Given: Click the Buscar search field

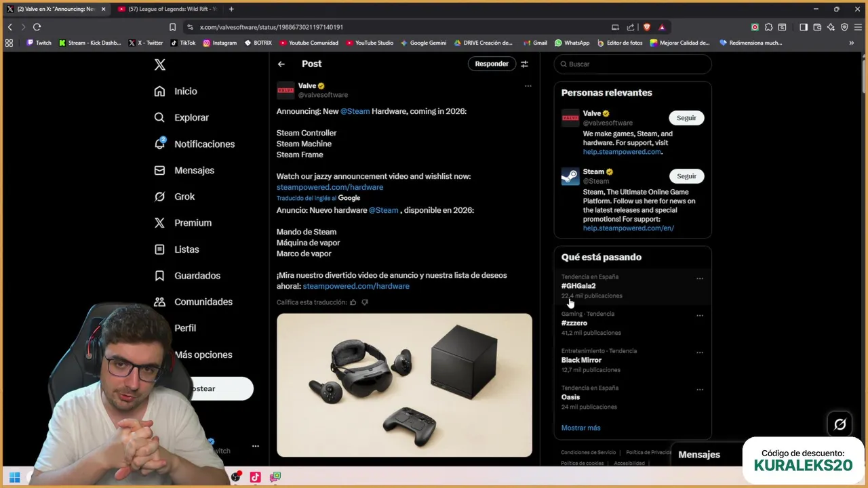Looking at the screenshot, I should tap(633, 64).
